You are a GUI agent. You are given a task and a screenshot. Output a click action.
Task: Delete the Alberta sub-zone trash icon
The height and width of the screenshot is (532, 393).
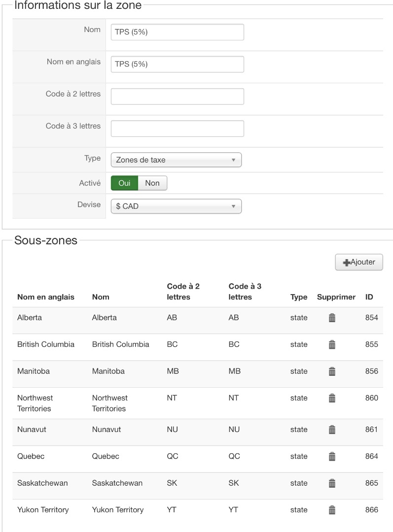pos(332,318)
